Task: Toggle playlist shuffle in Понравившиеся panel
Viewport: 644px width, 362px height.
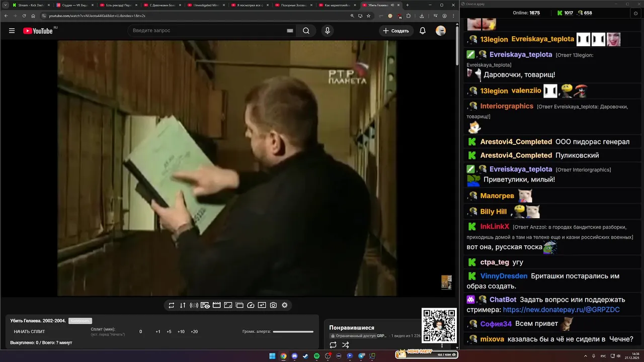Action: 346,345
